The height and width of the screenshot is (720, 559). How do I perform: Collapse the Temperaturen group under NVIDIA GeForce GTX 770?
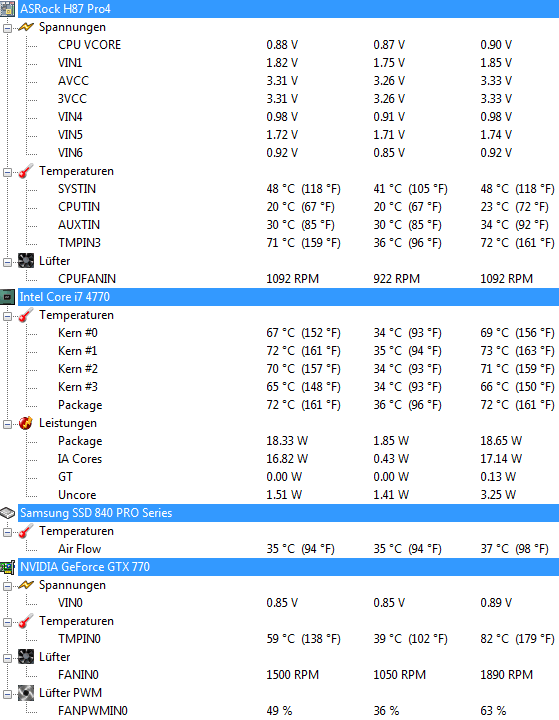coord(7,622)
